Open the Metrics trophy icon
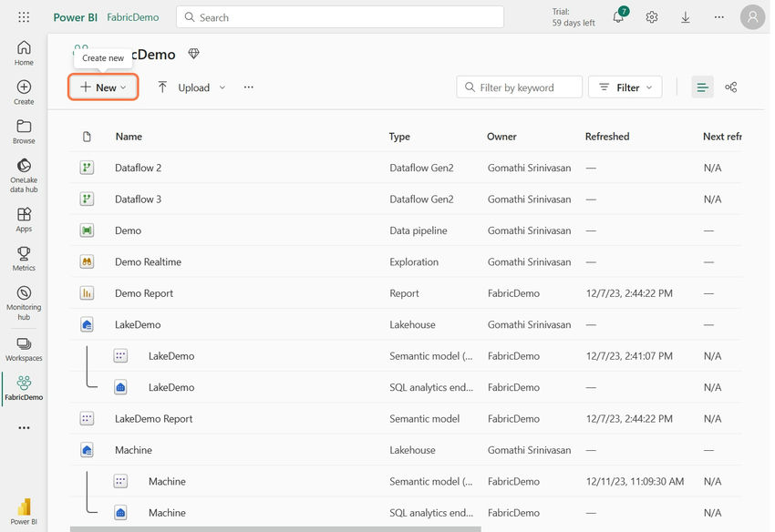This screenshot has height=532, width=775. [24, 259]
